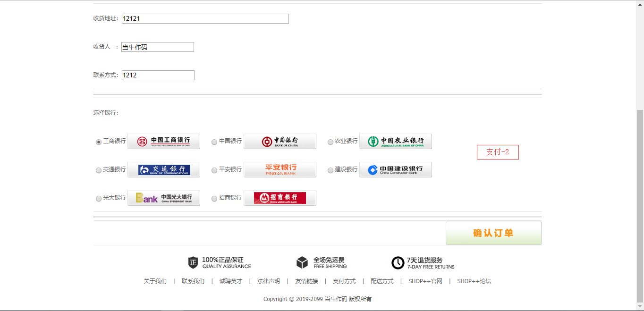
Task: Click the 100%正品保证 text
Action: pos(223,260)
